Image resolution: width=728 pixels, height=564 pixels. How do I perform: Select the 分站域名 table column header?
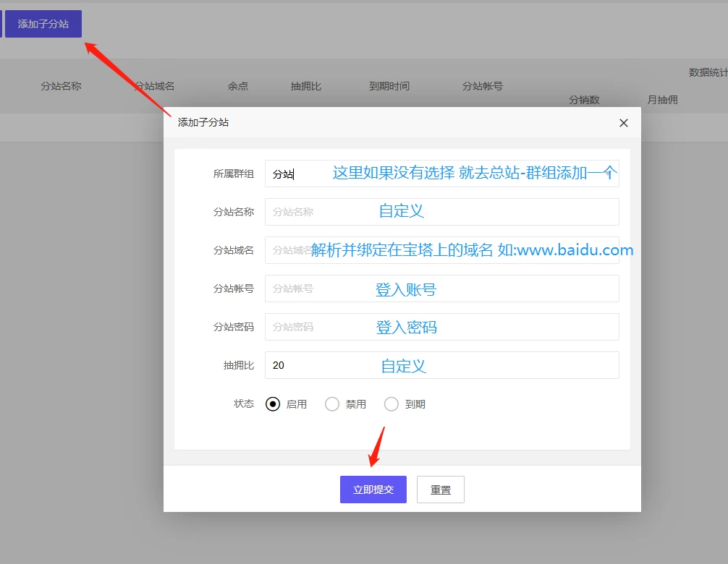155,86
